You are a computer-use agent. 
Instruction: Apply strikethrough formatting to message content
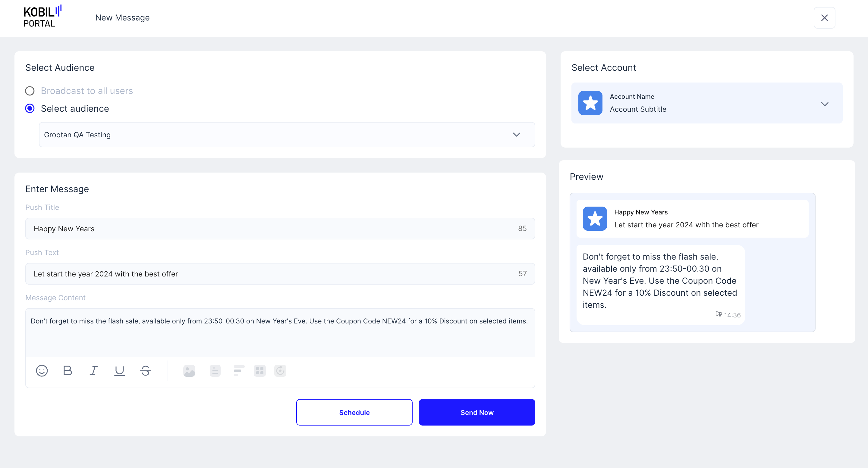(146, 371)
